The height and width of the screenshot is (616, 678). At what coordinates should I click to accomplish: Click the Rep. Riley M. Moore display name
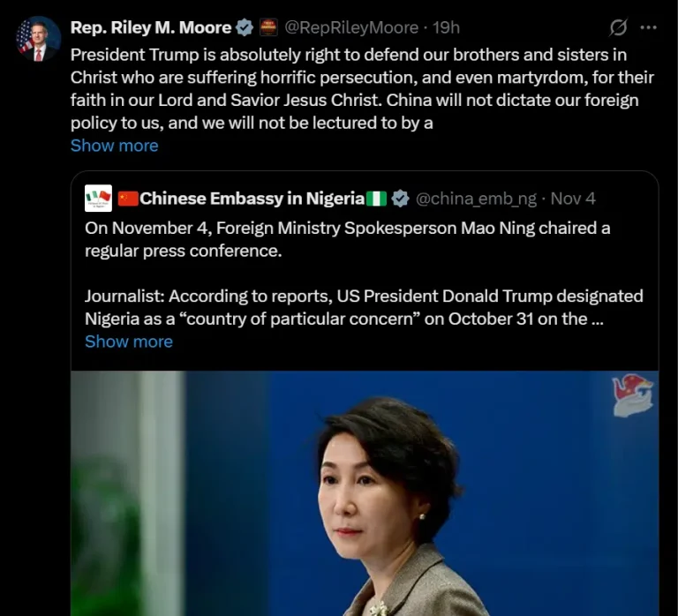pos(151,27)
